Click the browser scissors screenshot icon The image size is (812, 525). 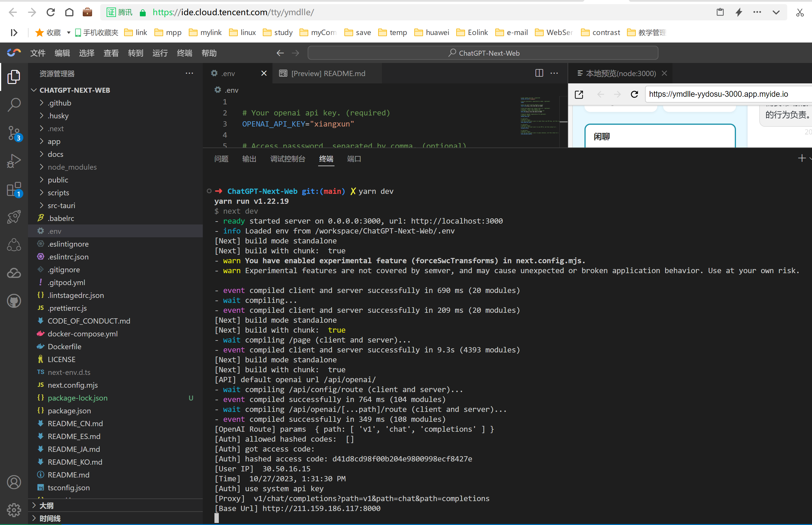pos(800,12)
